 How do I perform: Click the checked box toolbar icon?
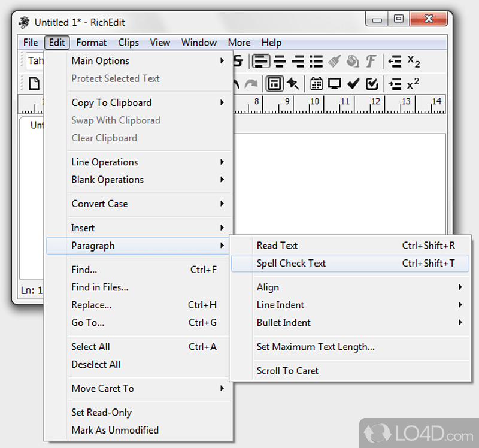click(x=372, y=84)
